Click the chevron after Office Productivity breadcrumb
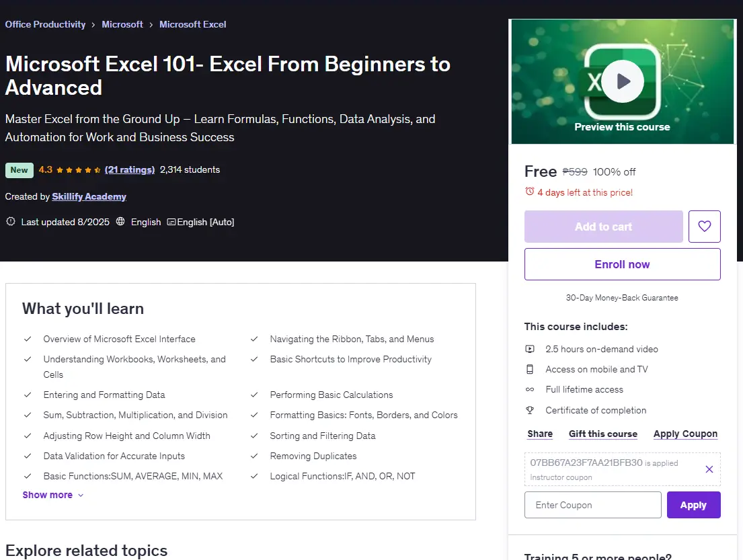Screen dimensions: 743x560 (x=93, y=25)
